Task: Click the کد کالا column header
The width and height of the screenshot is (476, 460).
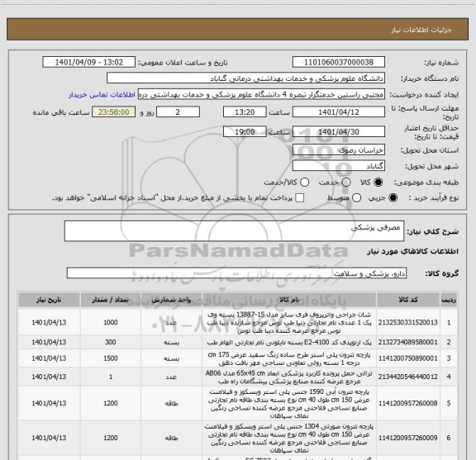Action: click(408, 300)
